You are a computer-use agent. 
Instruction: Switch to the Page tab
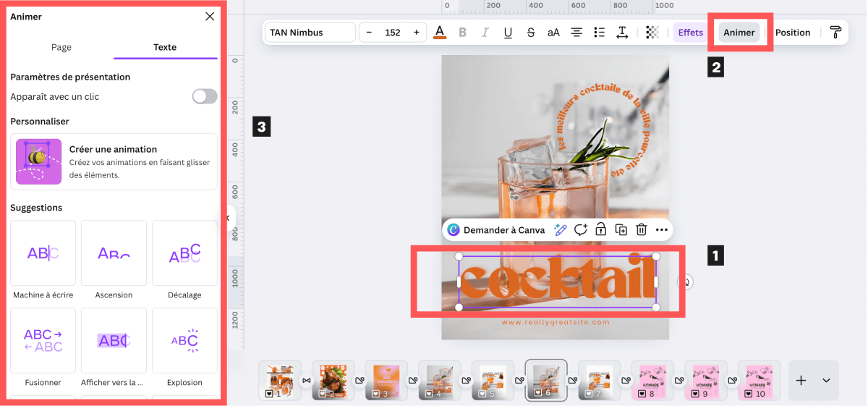[61, 47]
